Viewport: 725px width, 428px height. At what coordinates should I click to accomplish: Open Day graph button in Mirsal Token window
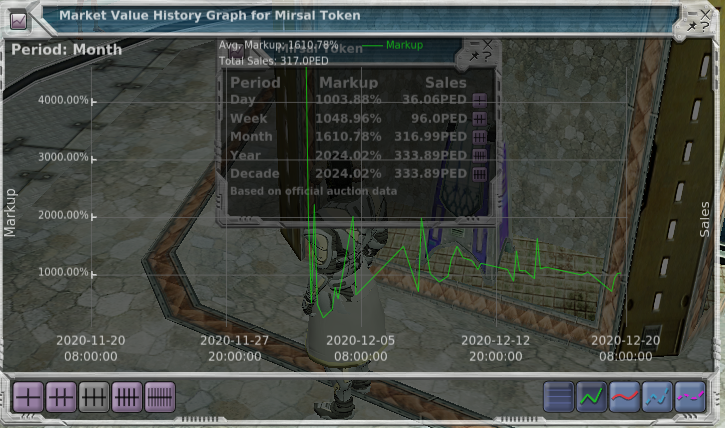[479, 100]
